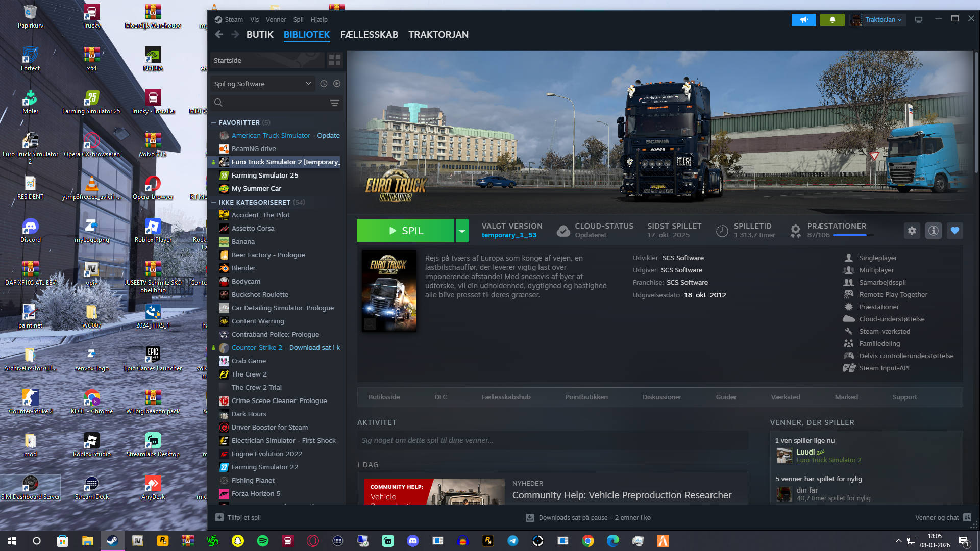Click the grid collections view icon

(x=335, y=60)
